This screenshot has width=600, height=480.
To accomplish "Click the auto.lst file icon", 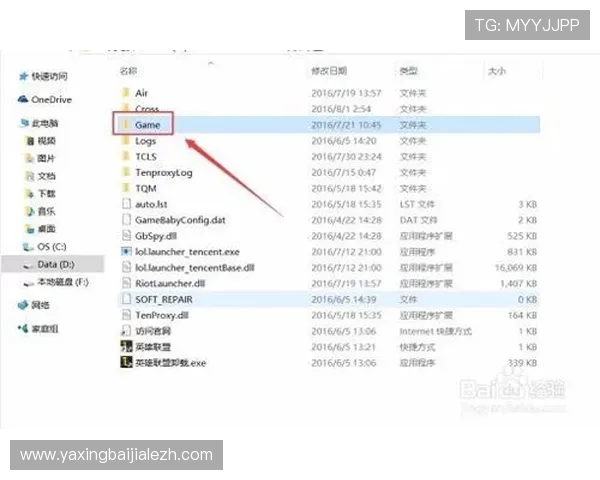I will tap(126, 204).
